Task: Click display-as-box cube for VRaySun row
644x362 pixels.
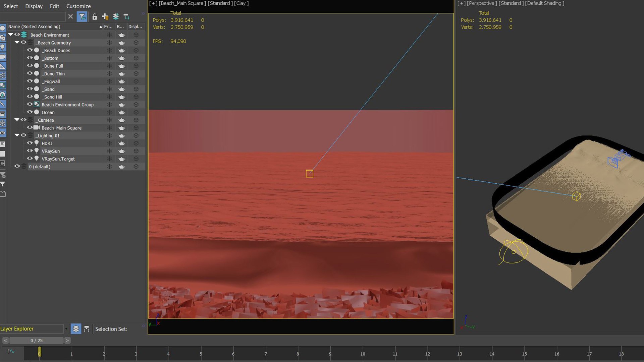Action: pyautogui.click(x=136, y=151)
